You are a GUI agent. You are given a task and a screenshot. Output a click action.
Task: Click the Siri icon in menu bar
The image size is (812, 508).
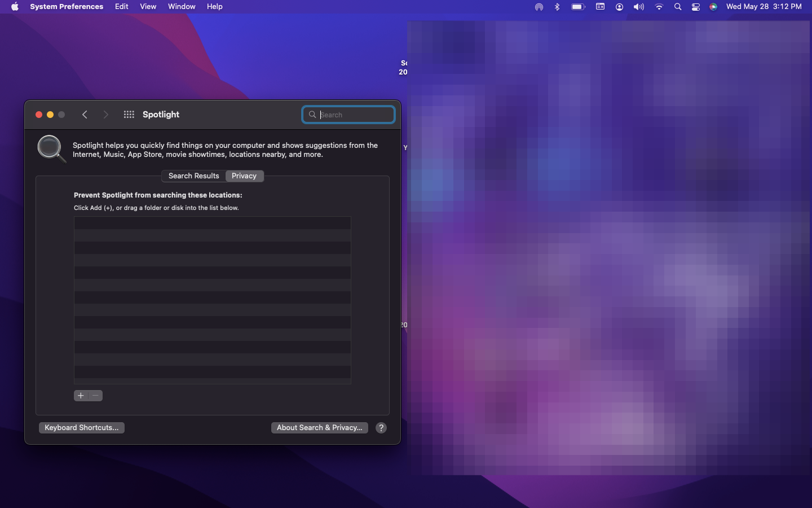(713, 7)
